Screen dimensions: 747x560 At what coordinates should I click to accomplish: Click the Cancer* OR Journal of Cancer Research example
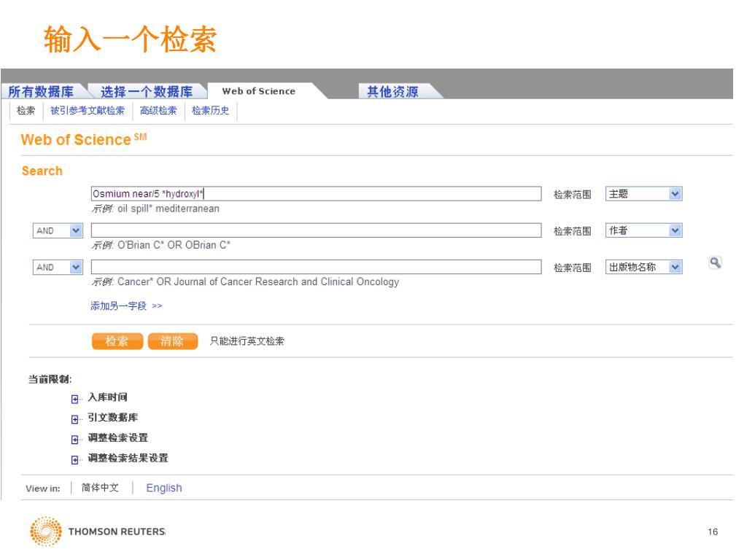pyautogui.click(x=258, y=282)
